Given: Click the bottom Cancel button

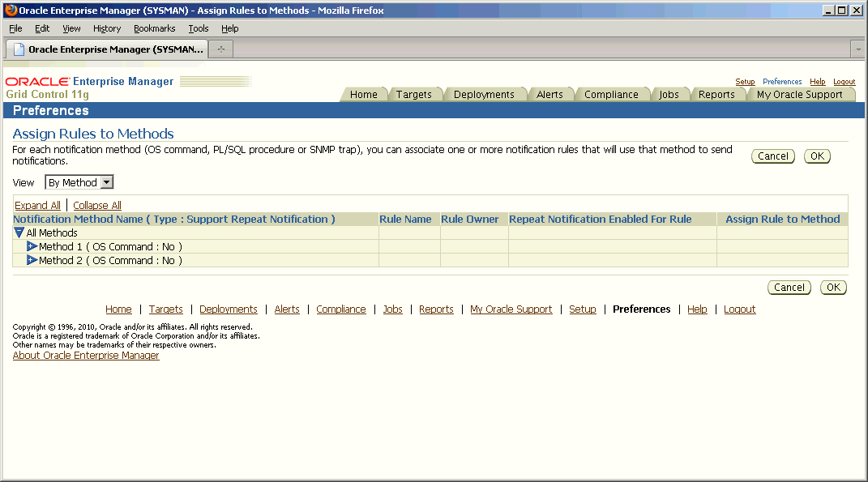Looking at the screenshot, I should tap(789, 288).
